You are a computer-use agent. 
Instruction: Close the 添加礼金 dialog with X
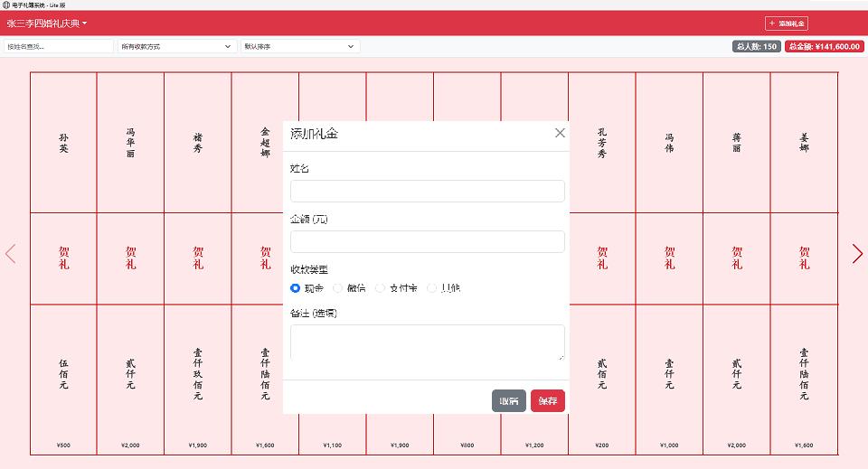[x=560, y=133]
